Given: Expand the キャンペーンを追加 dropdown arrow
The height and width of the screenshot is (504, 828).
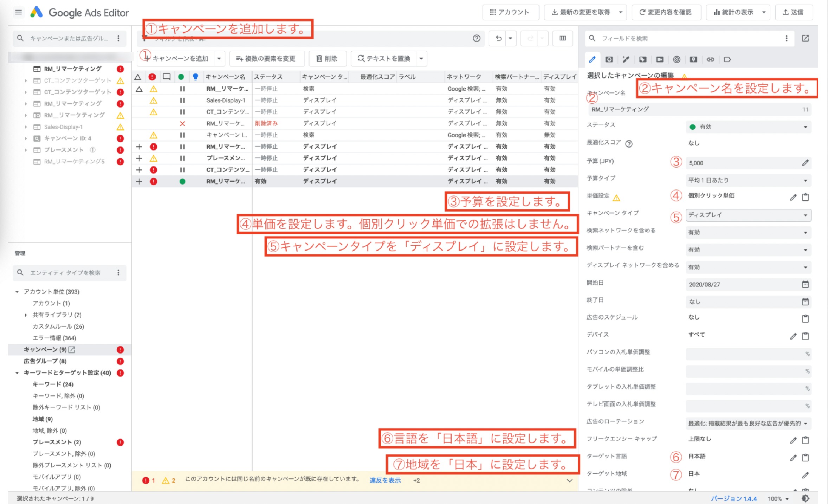Looking at the screenshot, I should pos(219,59).
